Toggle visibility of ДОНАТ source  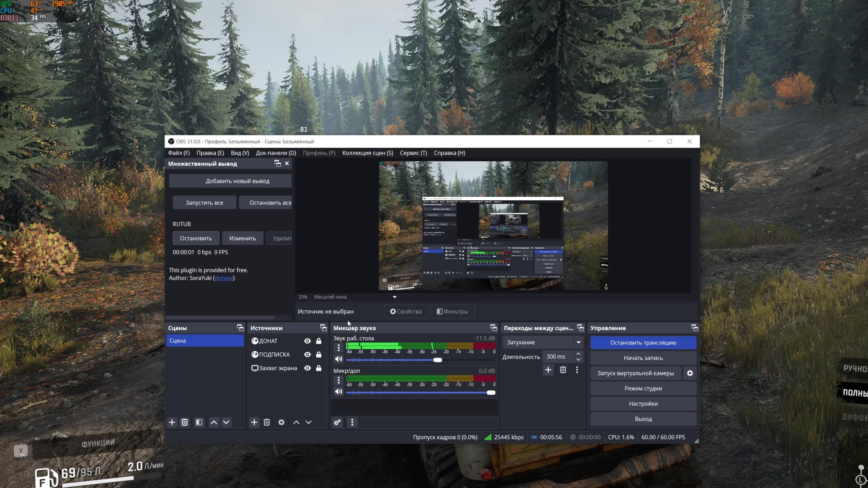(x=307, y=341)
